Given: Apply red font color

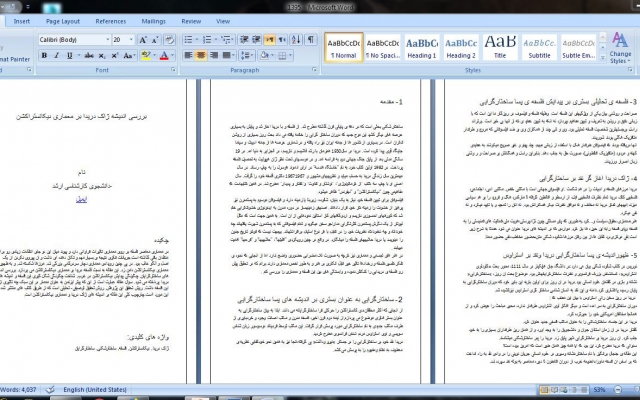Looking at the screenshot, I should [x=164, y=56].
